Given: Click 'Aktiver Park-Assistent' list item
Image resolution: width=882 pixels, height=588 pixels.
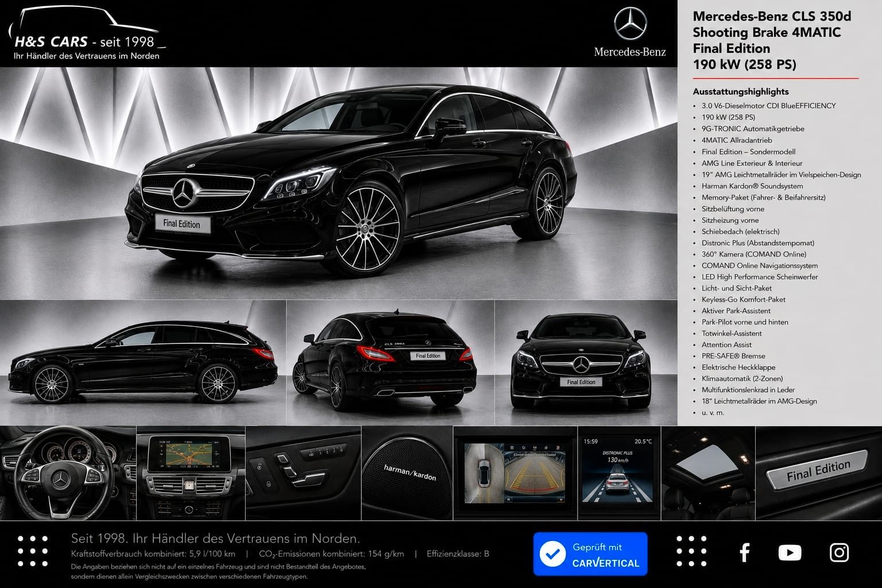Looking at the screenshot, I should click(736, 311).
